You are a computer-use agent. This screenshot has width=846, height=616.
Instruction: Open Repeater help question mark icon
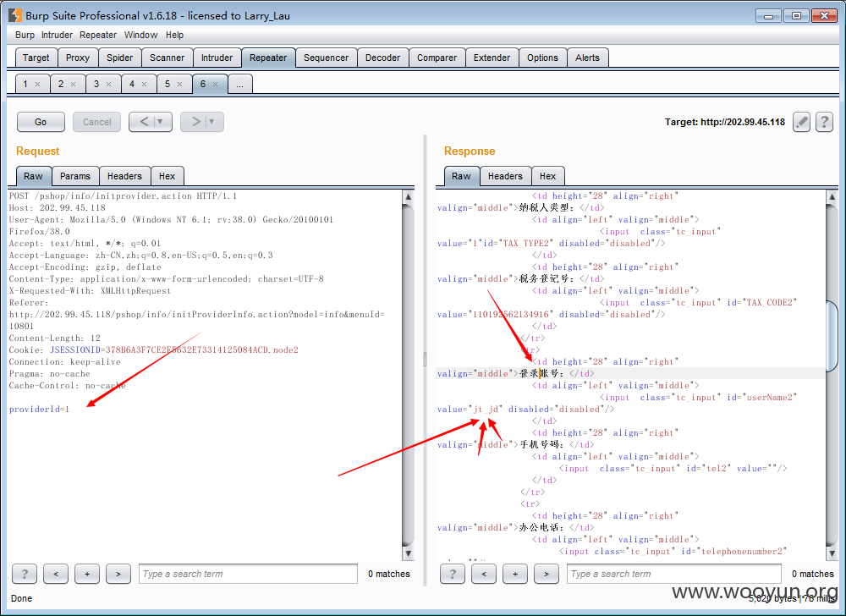tap(824, 122)
